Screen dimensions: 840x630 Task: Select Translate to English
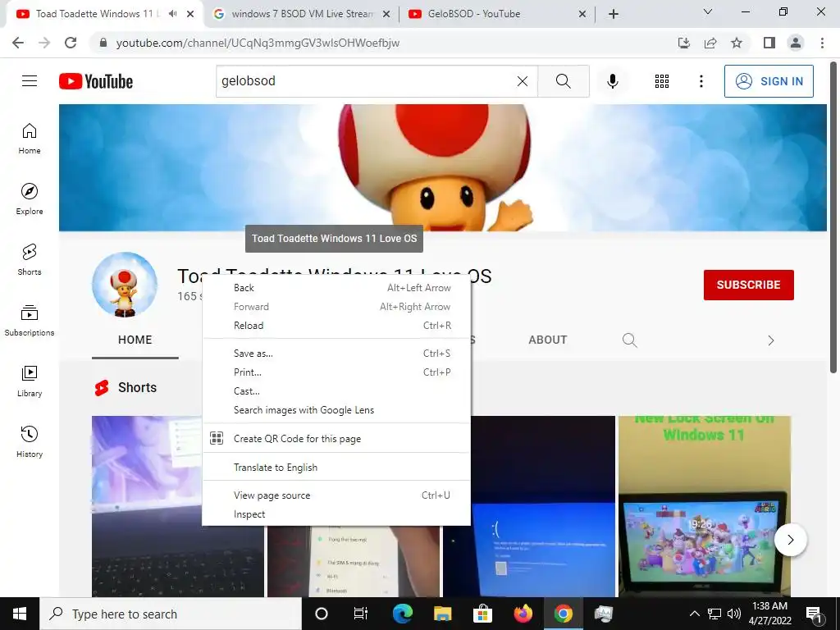(x=336, y=467)
